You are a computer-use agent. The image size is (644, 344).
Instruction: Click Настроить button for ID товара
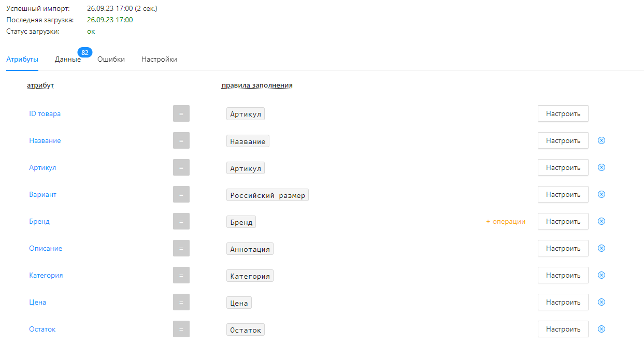pyautogui.click(x=563, y=113)
